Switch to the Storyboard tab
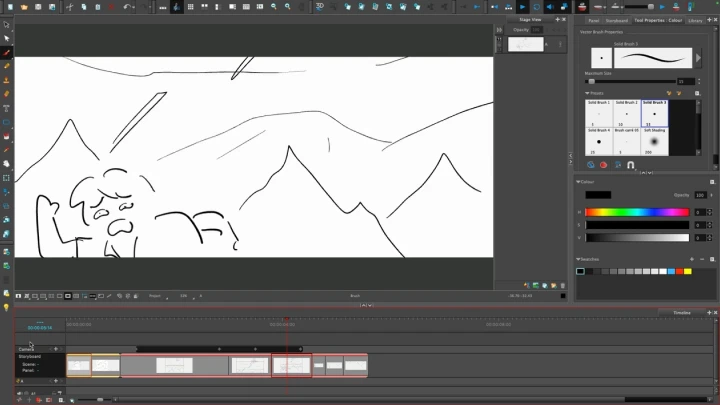Image resolution: width=720 pixels, height=405 pixels. tap(616, 20)
